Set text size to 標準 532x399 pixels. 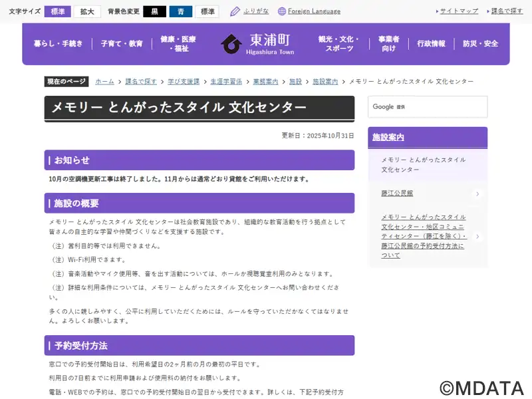[57, 11]
